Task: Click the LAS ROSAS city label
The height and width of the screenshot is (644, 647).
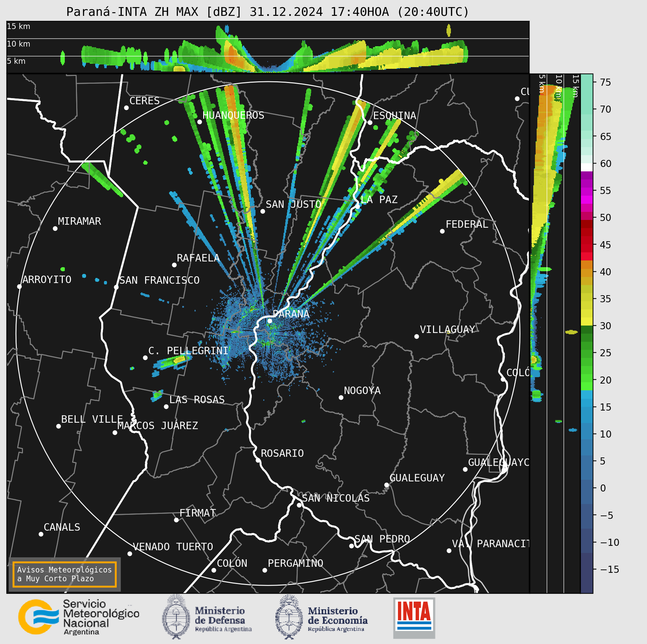Action: [x=197, y=399]
